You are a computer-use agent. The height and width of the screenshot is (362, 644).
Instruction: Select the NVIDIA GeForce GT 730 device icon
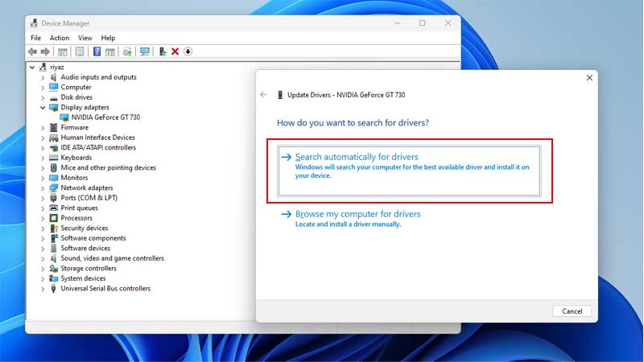click(64, 117)
